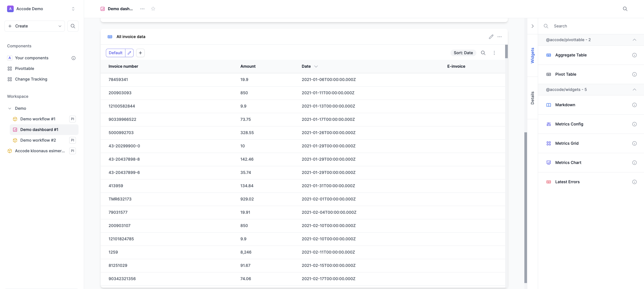Show info for Latest Errors
This screenshot has width=644, height=289.
634,182
